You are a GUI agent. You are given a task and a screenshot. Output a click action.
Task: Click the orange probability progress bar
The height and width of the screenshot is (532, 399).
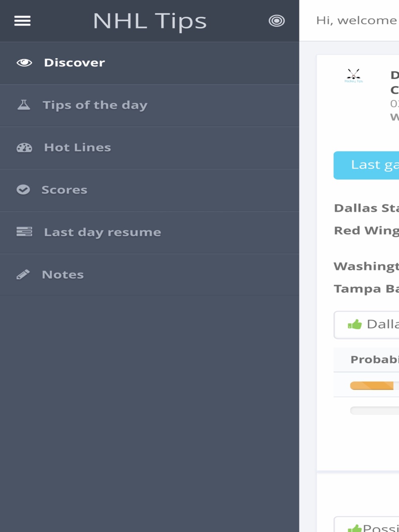point(372,385)
